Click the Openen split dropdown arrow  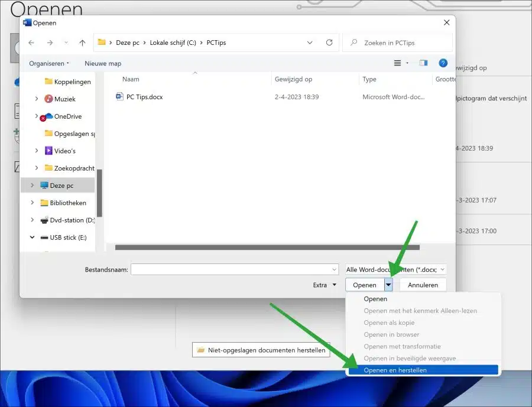click(388, 285)
